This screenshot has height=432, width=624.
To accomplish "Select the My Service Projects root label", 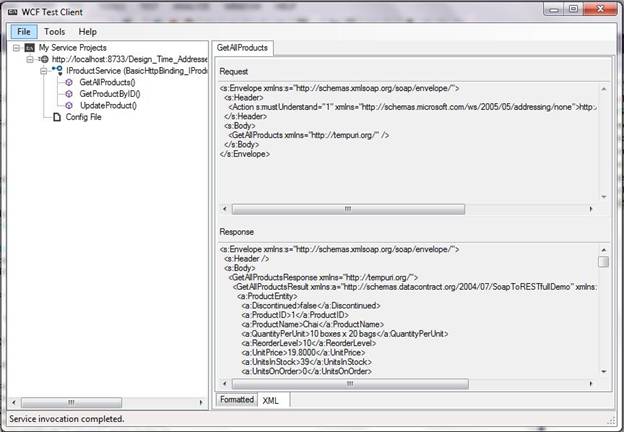I will click(72, 48).
